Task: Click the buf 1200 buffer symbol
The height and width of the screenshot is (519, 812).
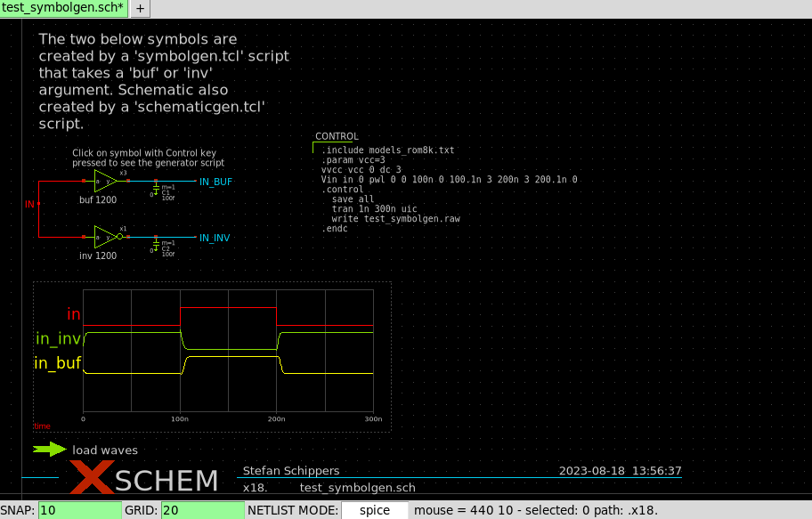Action: [x=106, y=181]
